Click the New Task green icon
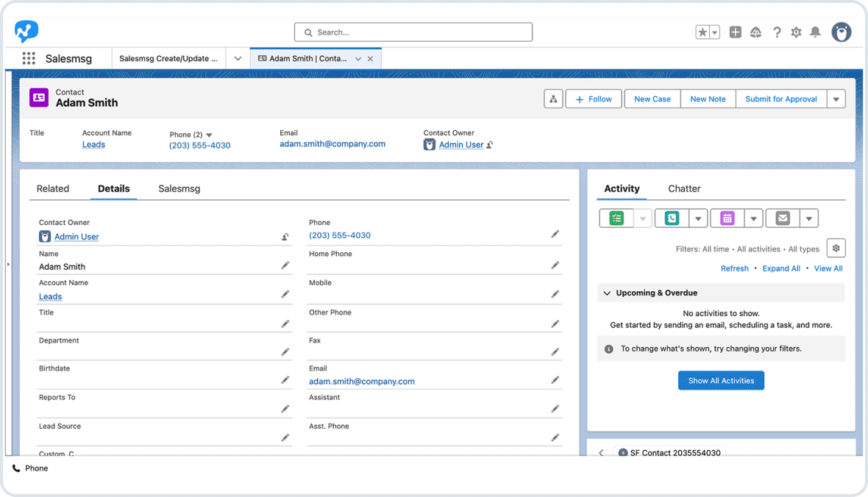The image size is (868, 497). pyautogui.click(x=616, y=218)
